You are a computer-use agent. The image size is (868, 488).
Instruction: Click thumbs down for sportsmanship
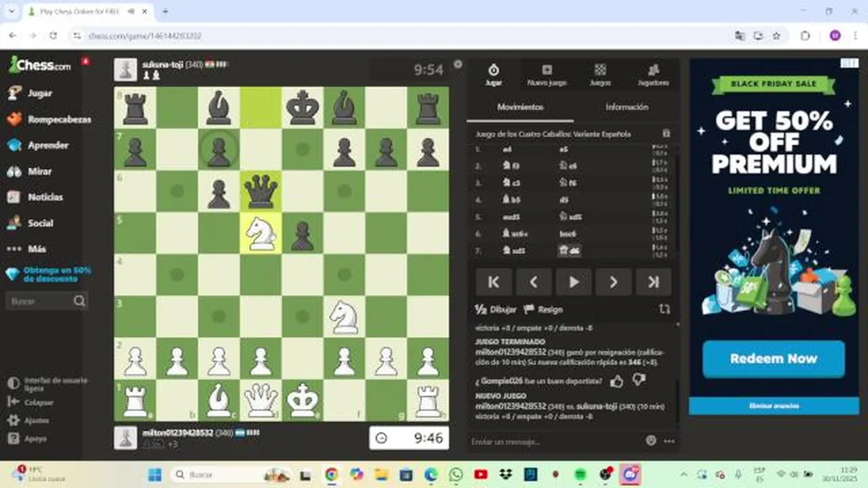[x=638, y=381]
